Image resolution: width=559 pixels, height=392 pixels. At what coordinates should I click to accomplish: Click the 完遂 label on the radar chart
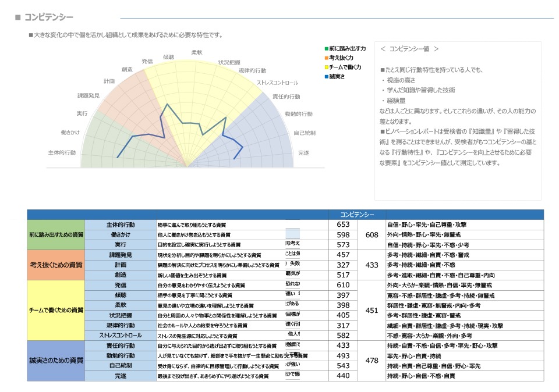[303, 153]
